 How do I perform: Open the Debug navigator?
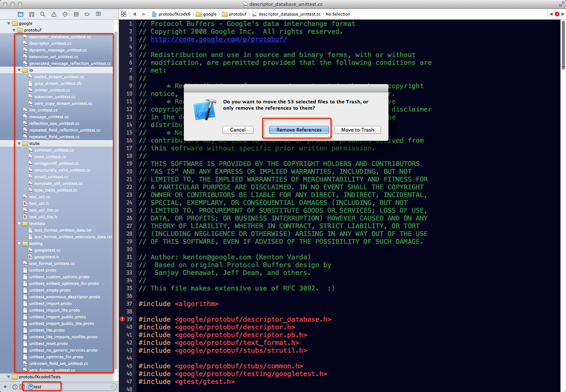pyautogui.click(x=76, y=14)
